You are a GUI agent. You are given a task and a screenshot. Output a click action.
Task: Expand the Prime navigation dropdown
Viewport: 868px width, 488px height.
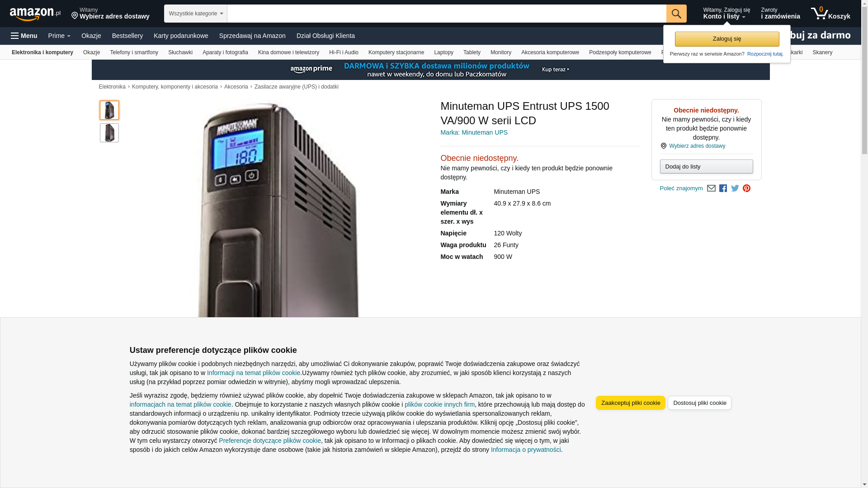59,36
